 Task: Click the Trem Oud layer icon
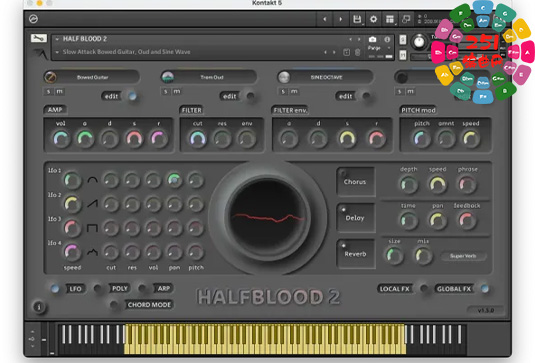tap(167, 77)
